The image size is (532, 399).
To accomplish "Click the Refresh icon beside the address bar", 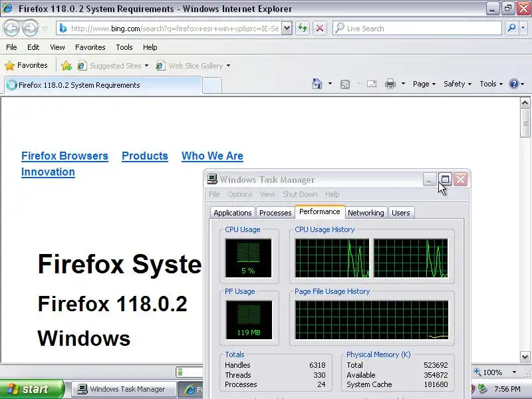I will click(x=303, y=28).
